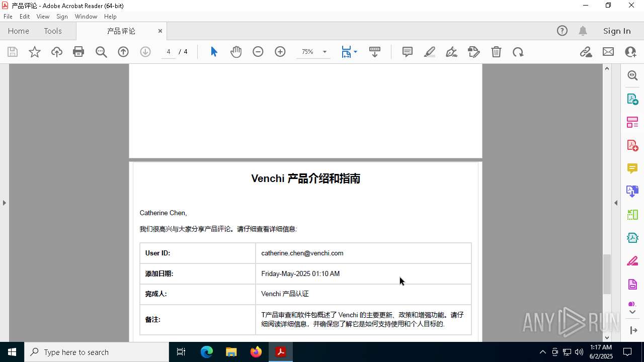The height and width of the screenshot is (362, 644).
Task: Click the vertical scrollbar thumb
Action: pyautogui.click(x=607, y=274)
